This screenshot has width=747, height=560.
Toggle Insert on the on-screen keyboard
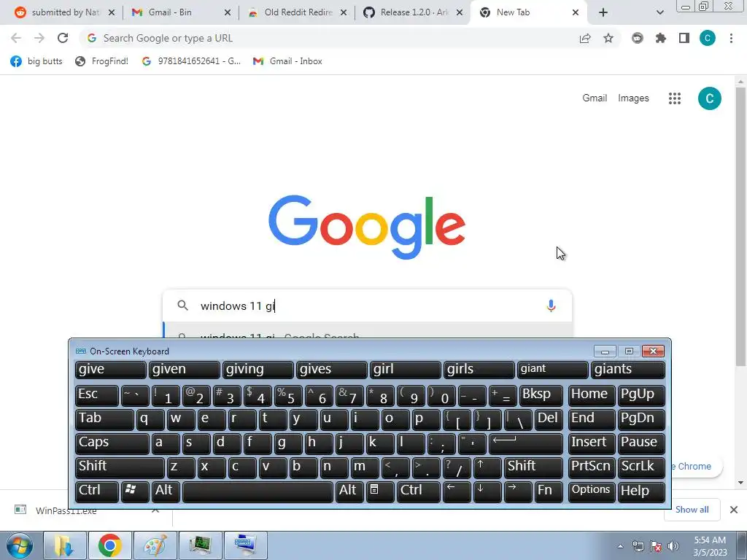[x=591, y=443]
